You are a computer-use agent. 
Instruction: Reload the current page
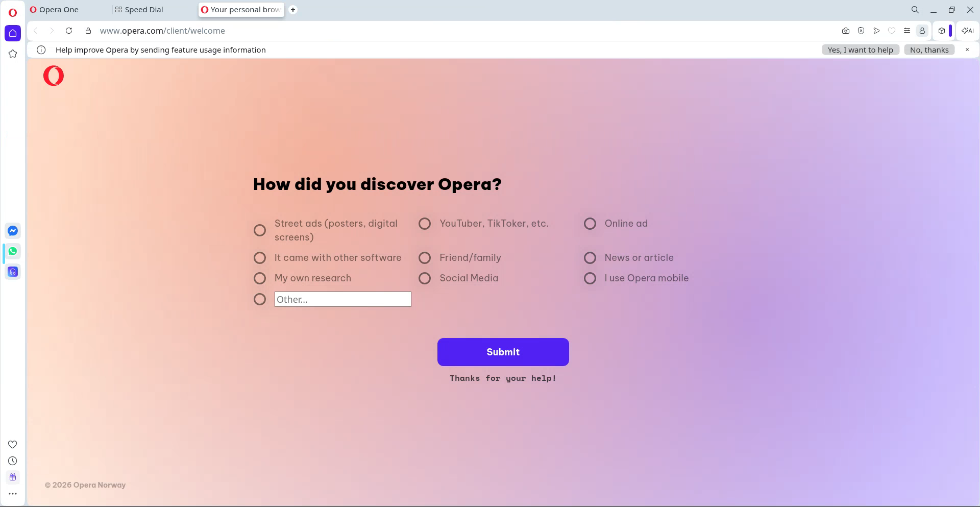click(x=69, y=31)
